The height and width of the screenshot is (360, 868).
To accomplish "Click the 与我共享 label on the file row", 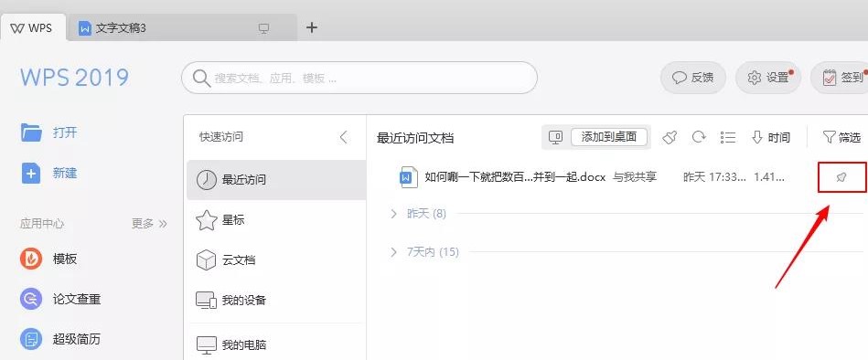I will coord(635,177).
